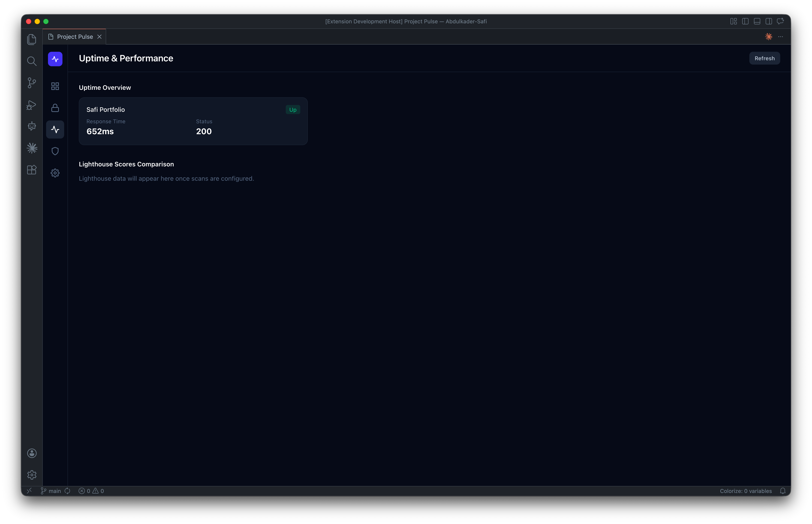The height and width of the screenshot is (524, 812).
Task: Open the editor more actions menu
Action: click(780, 36)
